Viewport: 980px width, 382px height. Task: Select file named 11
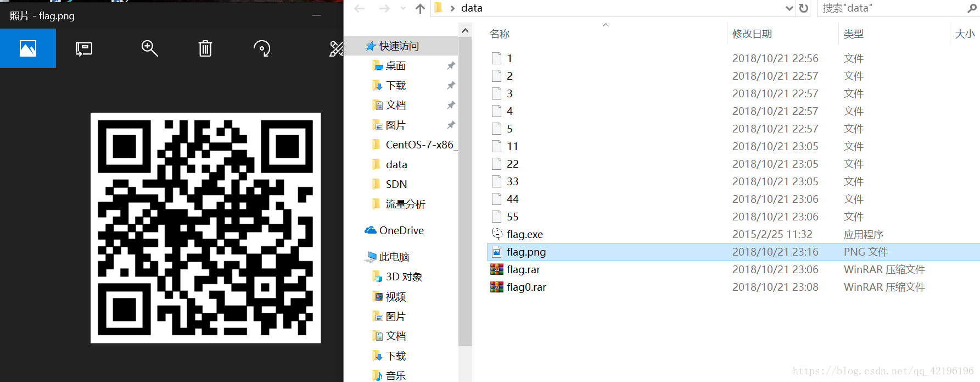[x=512, y=146]
